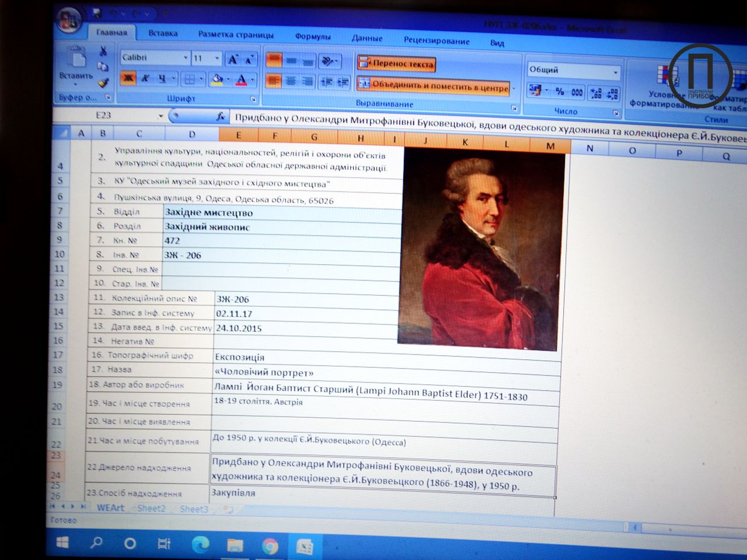Click the increase decimal icon

tap(596, 93)
